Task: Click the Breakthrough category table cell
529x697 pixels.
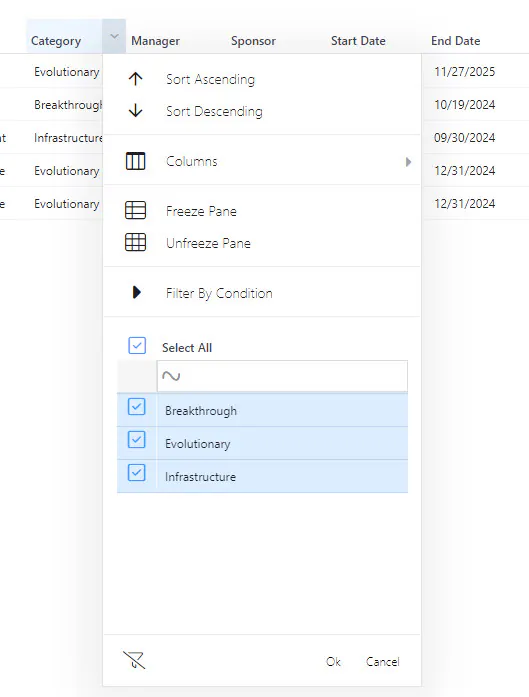Action: 68,105
